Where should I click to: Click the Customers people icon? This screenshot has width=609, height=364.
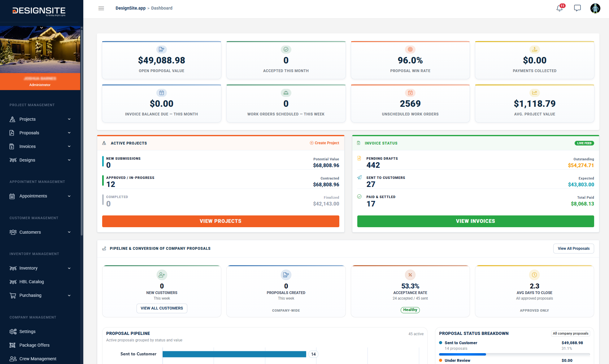[x=13, y=232]
